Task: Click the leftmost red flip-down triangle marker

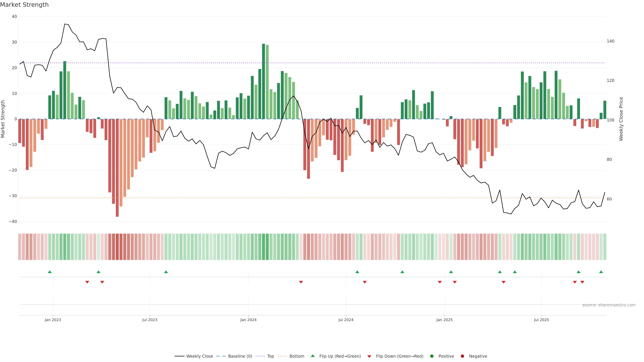Action: coord(87,282)
